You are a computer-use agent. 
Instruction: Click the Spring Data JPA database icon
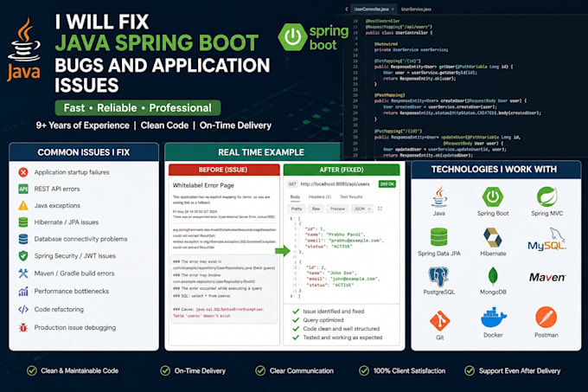tap(439, 237)
